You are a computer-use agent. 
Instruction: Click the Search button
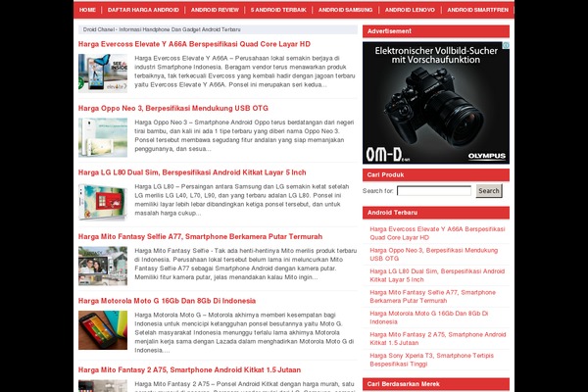[x=489, y=191]
